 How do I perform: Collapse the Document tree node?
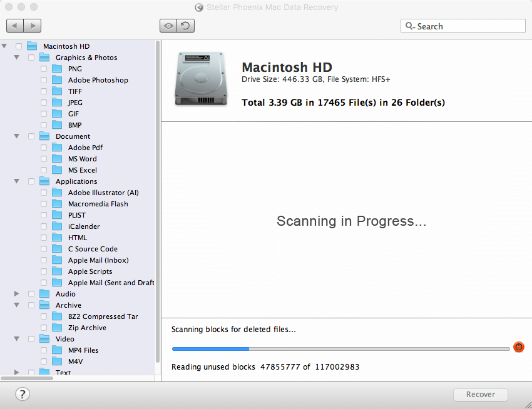[x=17, y=136]
